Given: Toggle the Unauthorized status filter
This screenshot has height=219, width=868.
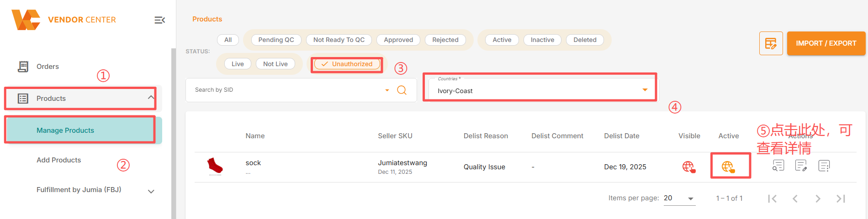Looking at the screenshot, I should 347,64.
